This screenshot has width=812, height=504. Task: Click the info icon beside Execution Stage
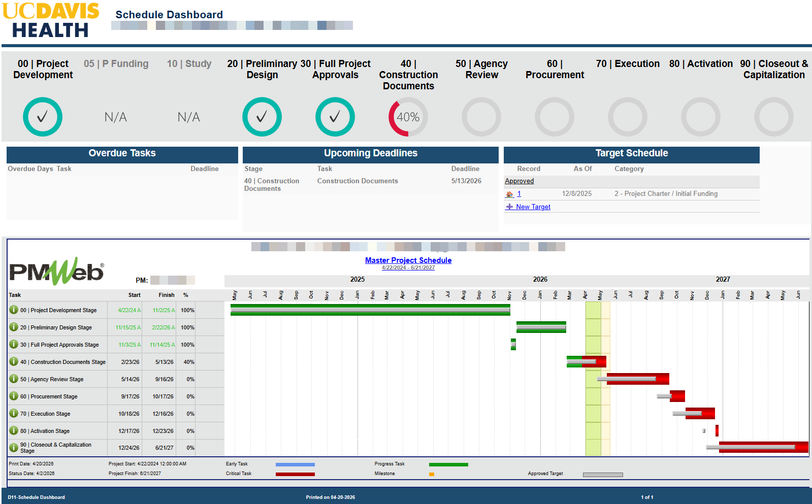[x=14, y=413]
